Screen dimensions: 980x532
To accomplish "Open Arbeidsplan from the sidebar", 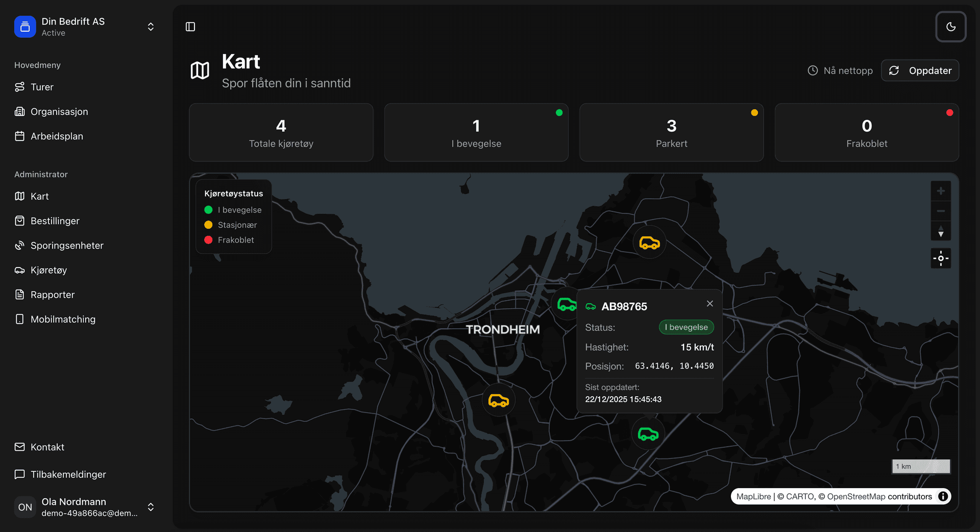I will tap(57, 136).
